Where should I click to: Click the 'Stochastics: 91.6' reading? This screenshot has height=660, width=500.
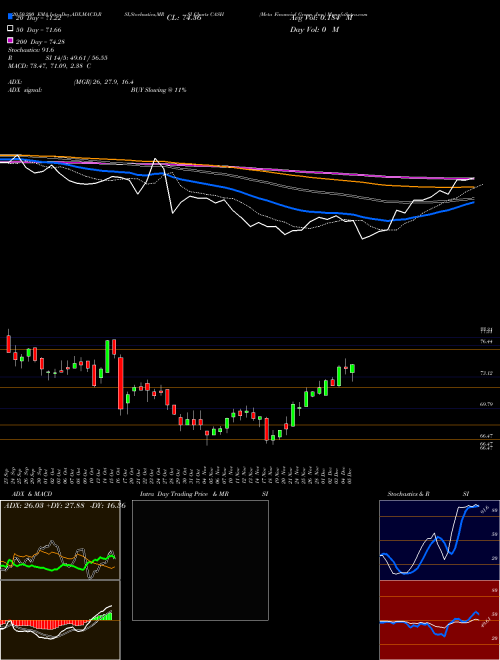(31, 50)
